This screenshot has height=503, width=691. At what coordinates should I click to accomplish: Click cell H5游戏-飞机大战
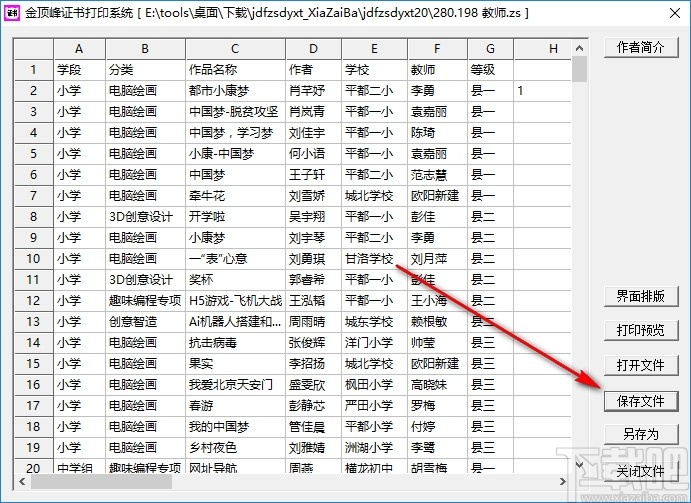(235, 301)
